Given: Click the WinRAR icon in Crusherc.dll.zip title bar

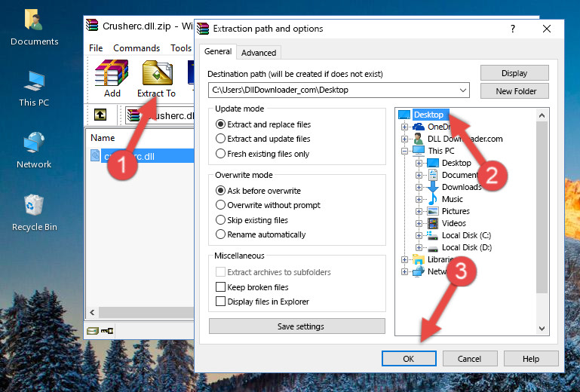Looking at the screenshot, I should [93, 26].
